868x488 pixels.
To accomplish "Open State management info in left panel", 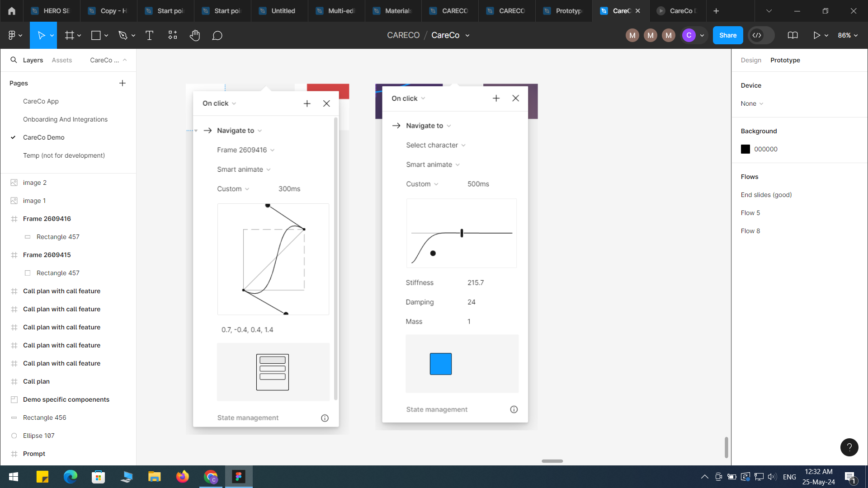I will point(325,418).
